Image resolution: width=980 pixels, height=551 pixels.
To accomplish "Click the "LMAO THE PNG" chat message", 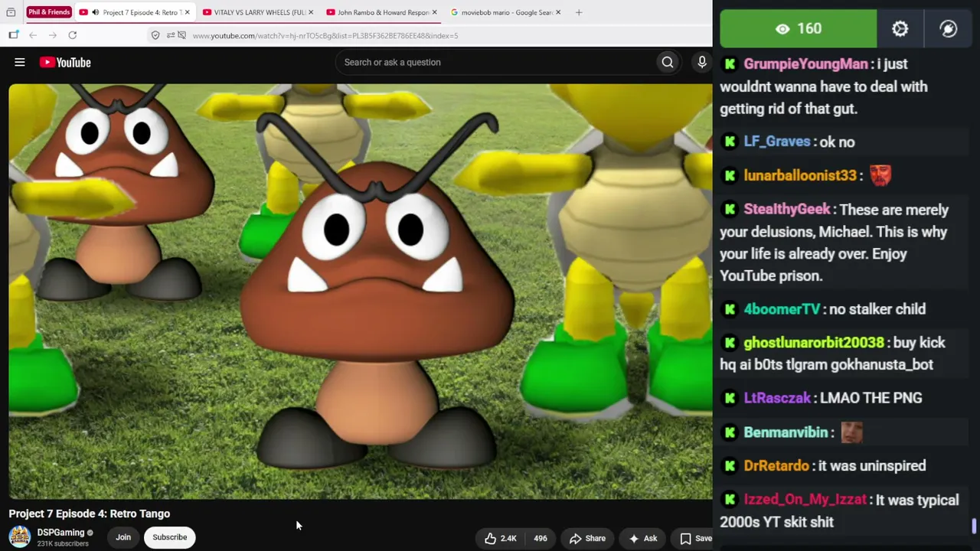I will 871,398.
